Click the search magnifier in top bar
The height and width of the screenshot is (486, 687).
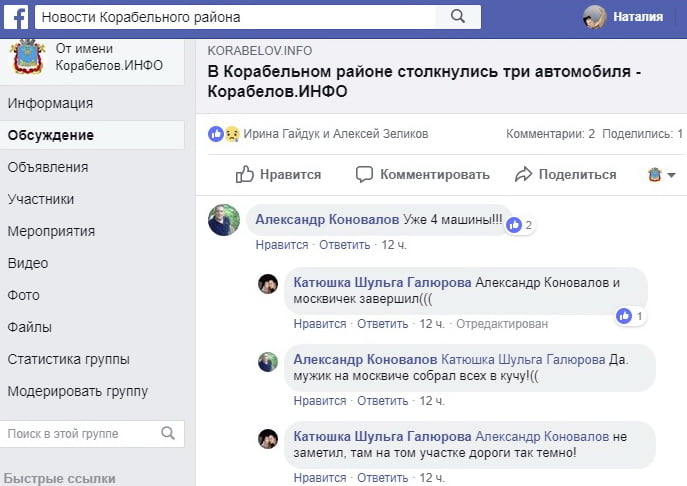(458, 16)
